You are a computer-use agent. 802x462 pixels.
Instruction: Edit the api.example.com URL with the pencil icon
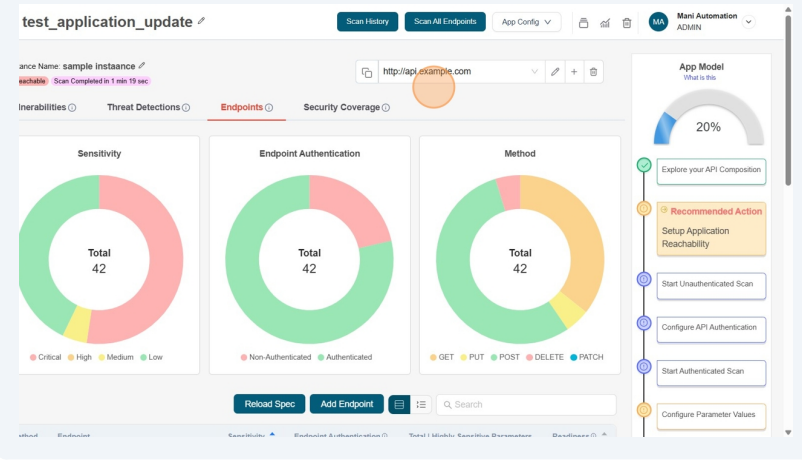tap(555, 72)
